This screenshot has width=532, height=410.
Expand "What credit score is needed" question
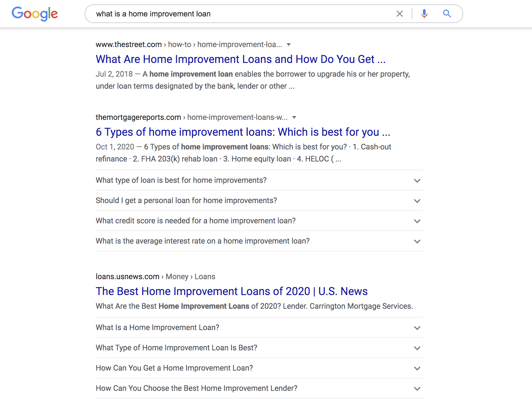(259, 221)
